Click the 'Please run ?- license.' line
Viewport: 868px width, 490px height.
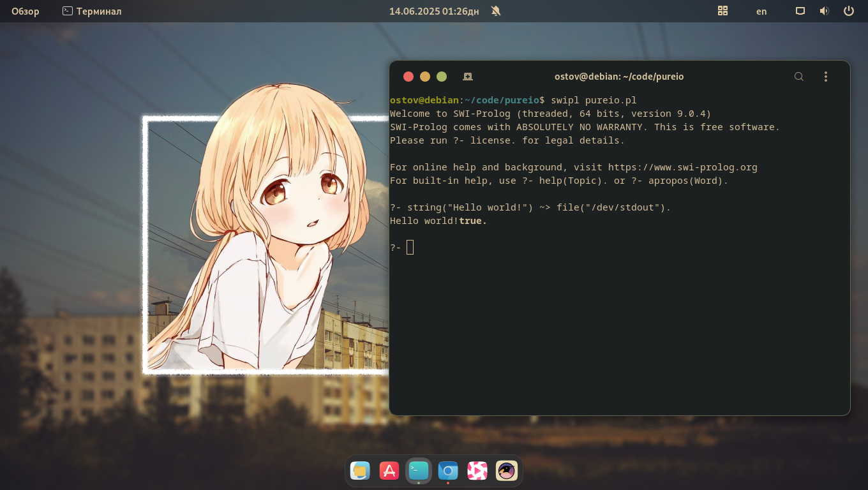click(x=507, y=140)
